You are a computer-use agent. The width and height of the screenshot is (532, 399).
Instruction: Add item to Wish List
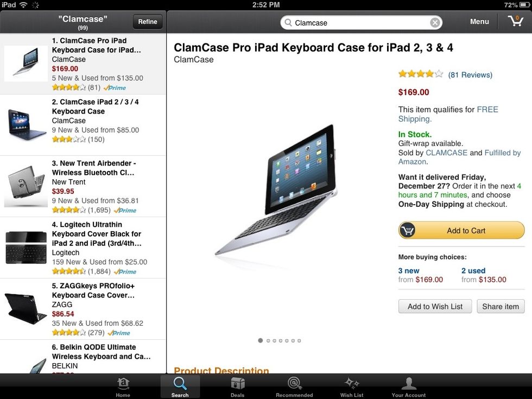[435, 306]
